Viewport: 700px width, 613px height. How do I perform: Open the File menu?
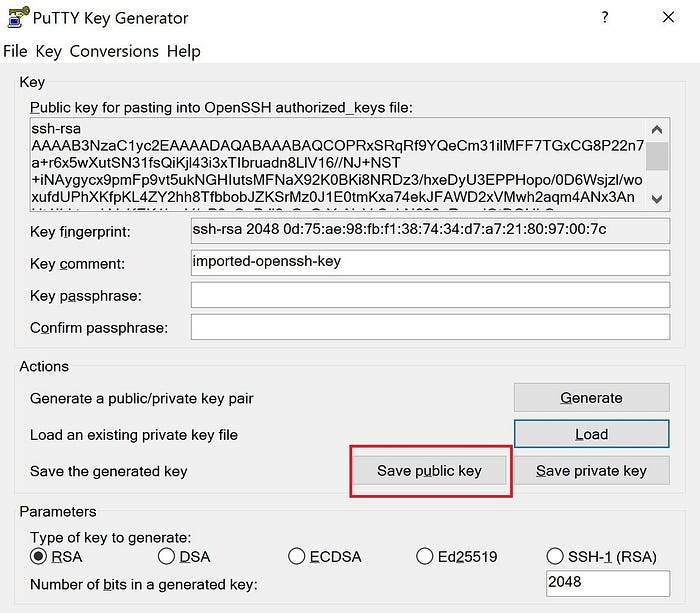(x=15, y=51)
